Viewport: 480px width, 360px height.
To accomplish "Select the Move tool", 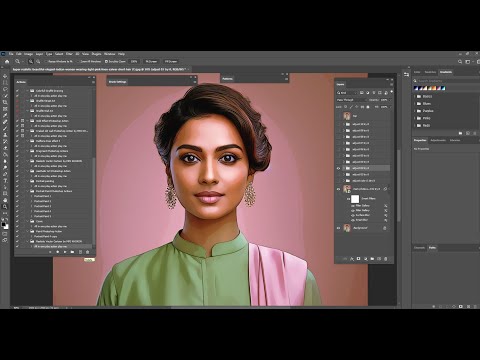I will tap(5, 76).
